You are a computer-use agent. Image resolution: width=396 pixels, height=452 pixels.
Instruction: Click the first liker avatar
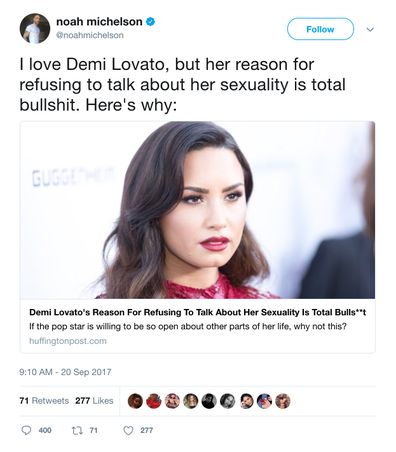[x=135, y=401]
